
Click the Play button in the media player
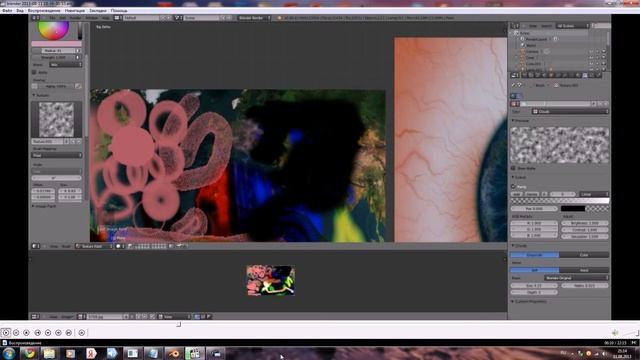click(6, 333)
